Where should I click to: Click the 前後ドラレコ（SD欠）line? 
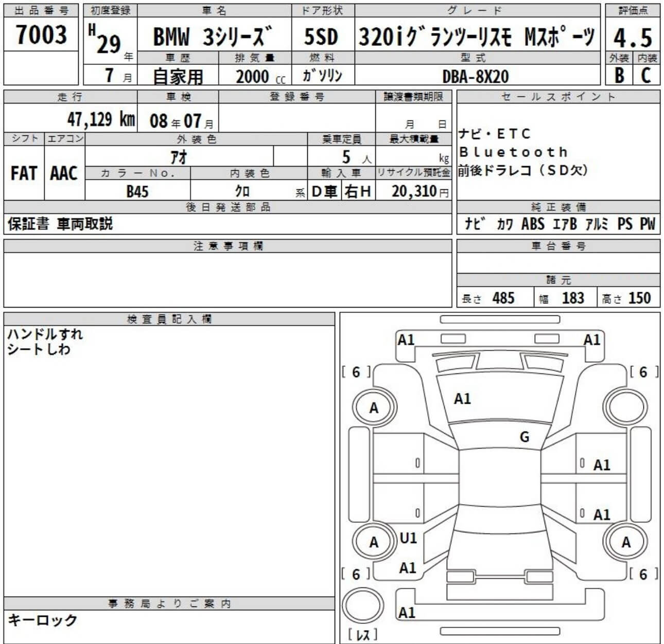[x=522, y=170]
